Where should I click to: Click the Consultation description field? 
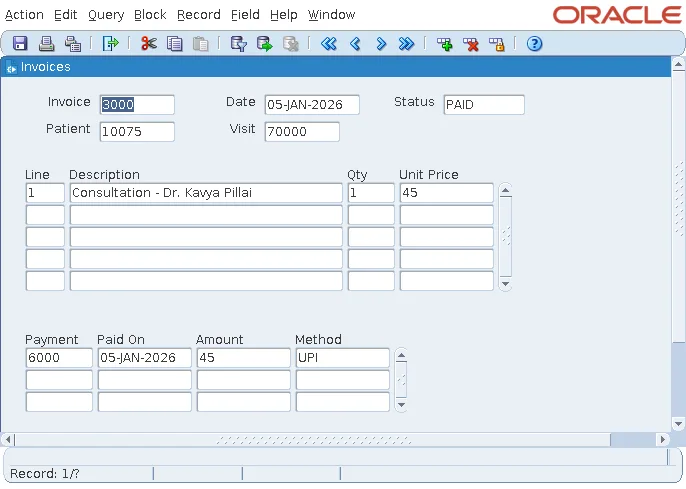pyautogui.click(x=206, y=193)
